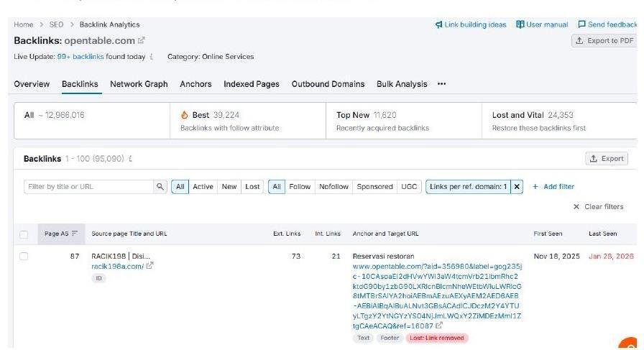The width and height of the screenshot is (644, 350).
Task: Click the Link building ideas megaphone icon
Action: 438,24
